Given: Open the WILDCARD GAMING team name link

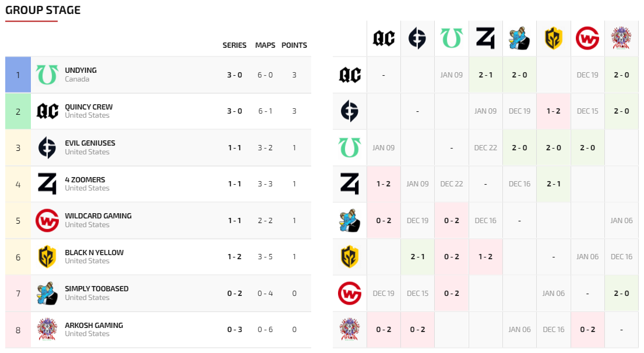Looking at the screenshot, I should [98, 216].
